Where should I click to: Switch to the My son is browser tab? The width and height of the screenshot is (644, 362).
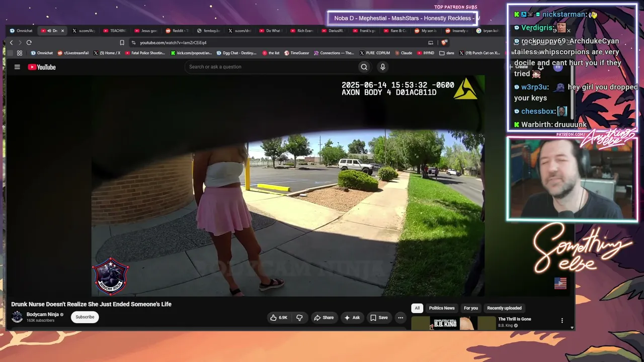coord(427,31)
